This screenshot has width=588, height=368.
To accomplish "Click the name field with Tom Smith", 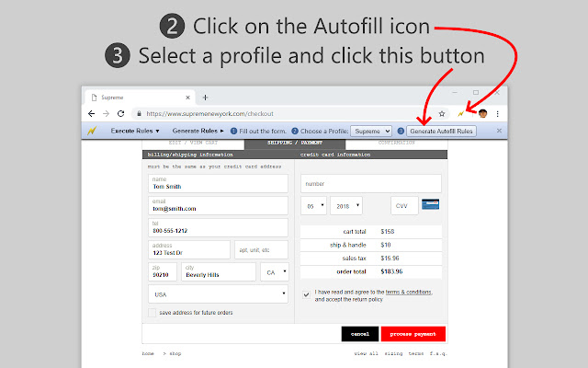I will (218, 183).
